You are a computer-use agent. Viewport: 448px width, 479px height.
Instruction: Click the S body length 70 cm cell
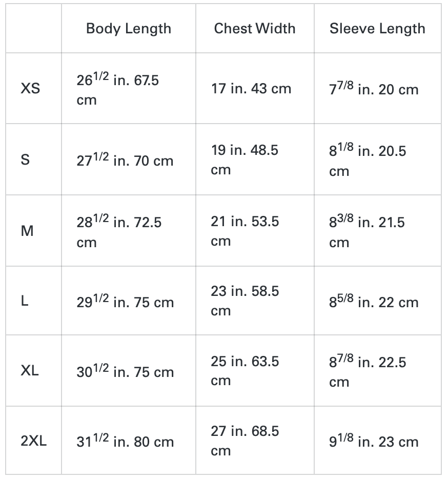125,160
